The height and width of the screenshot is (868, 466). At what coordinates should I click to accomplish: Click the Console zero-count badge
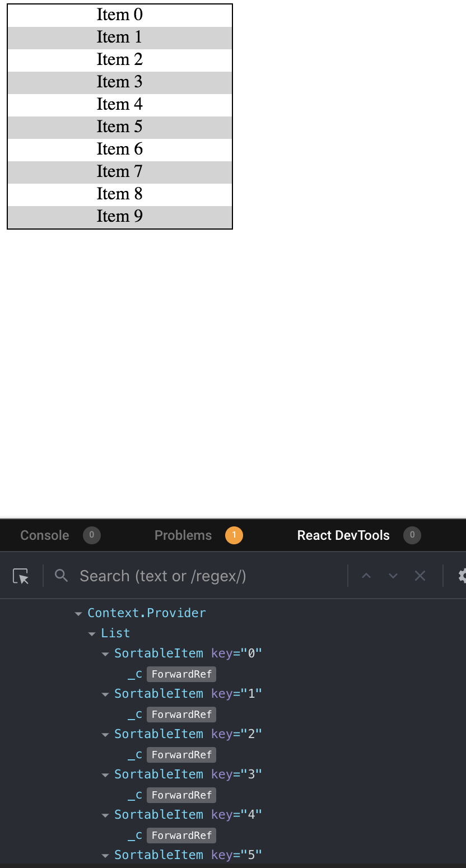91,535
